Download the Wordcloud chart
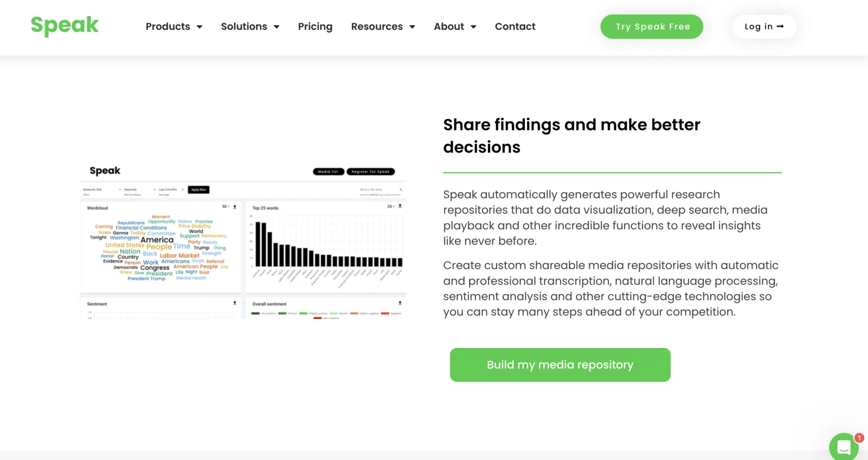 point(235,207)
